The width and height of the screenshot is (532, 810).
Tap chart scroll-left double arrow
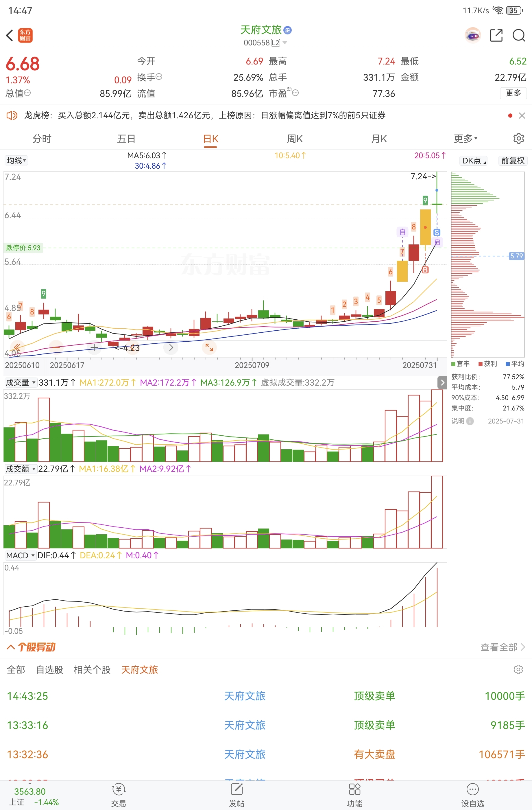pyautogui.click(x=17, y=347)
